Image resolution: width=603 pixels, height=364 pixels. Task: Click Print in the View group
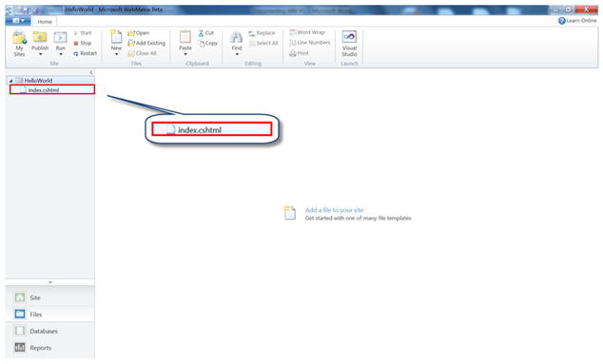tap(299, 53)
